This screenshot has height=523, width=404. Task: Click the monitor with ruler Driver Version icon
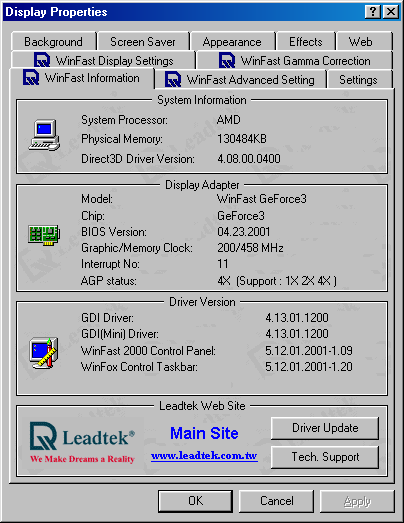[44, 353]
